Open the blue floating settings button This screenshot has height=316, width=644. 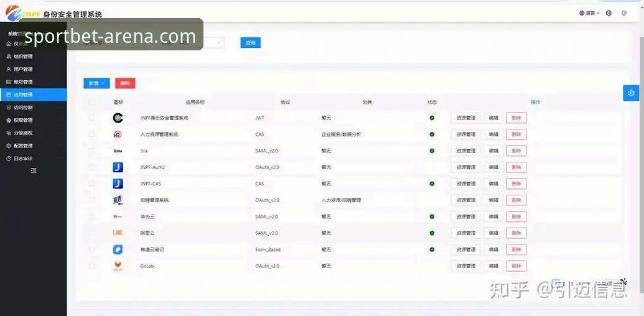(x=632, y=93)
